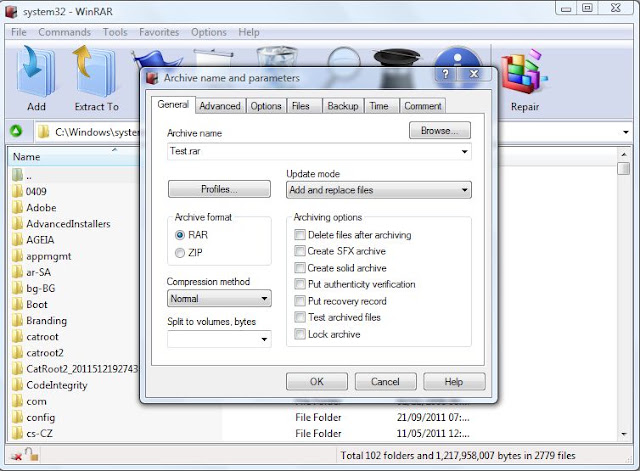Click the scrollbar down arrow

pyautogui.click(x=624, y=434)
